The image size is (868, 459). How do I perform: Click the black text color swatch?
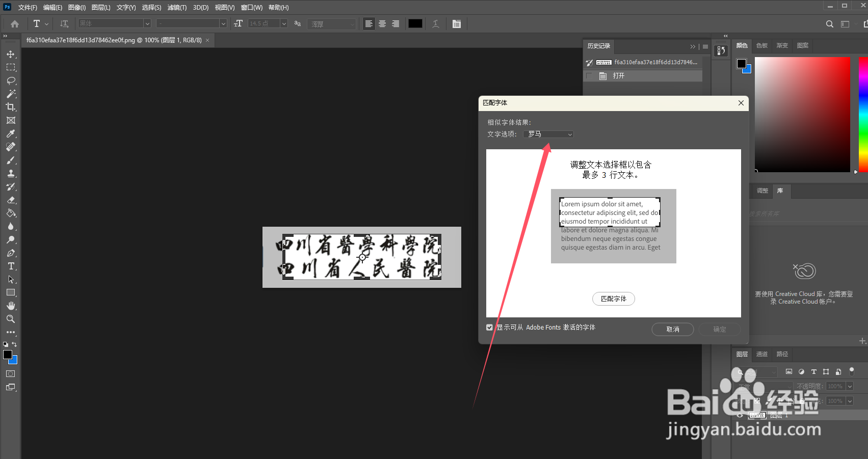(x=415, y=23)
